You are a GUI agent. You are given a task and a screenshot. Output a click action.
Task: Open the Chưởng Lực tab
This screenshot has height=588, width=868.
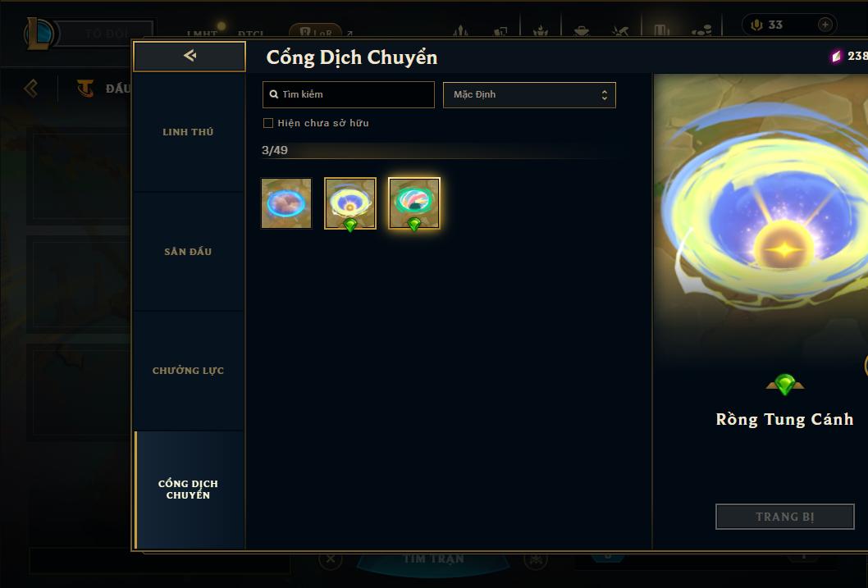(x=189, y=371)
